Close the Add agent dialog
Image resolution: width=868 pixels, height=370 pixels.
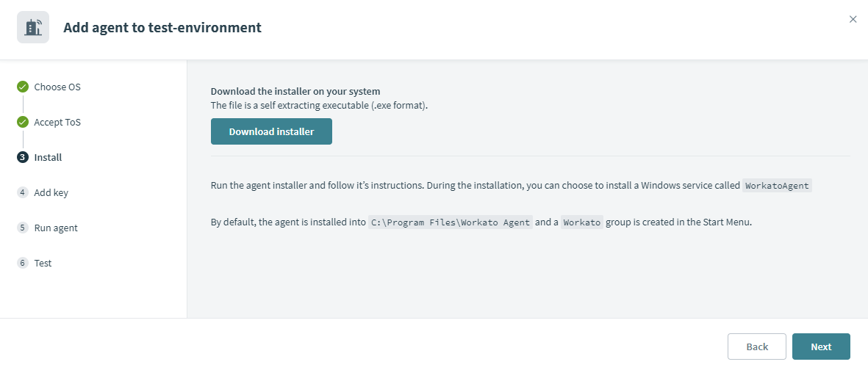[853, 19]
